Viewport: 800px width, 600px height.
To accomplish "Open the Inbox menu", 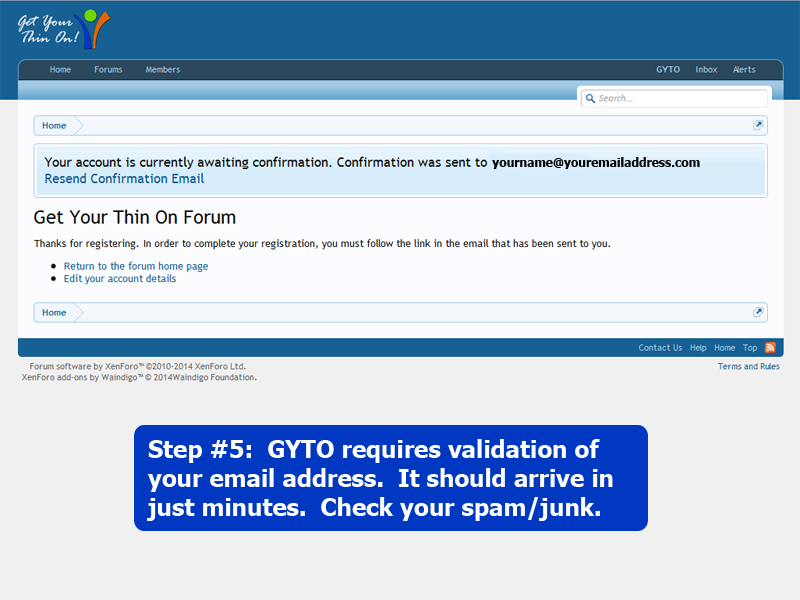I will tap(706, 70).
